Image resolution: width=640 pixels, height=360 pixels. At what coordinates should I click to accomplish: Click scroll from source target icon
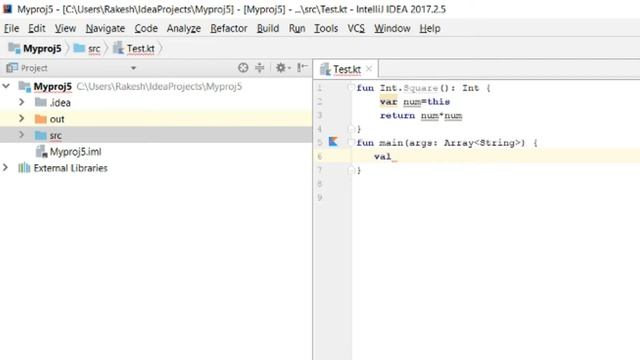tap(243, 68)
